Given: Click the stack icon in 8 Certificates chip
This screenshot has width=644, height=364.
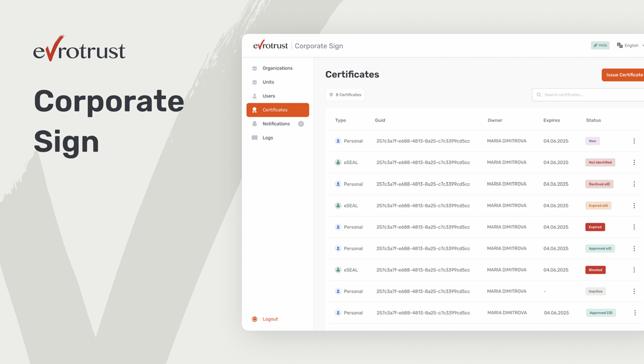Looking at the screenshot, I should pyautogui.click(x=331, y=95).
